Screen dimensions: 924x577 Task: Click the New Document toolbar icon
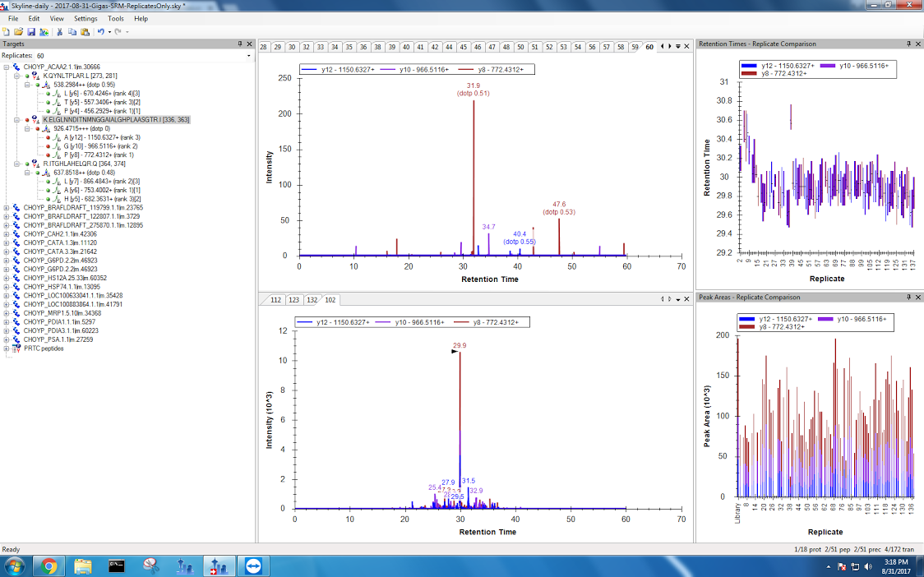pos(7,31)
